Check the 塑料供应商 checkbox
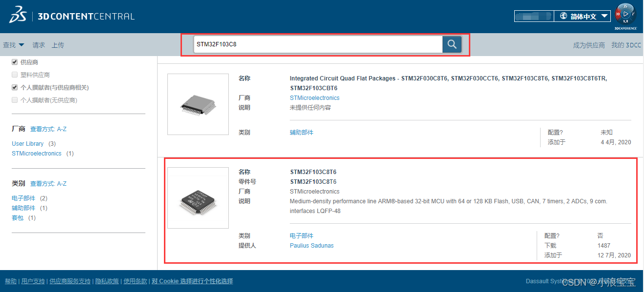 15,75
